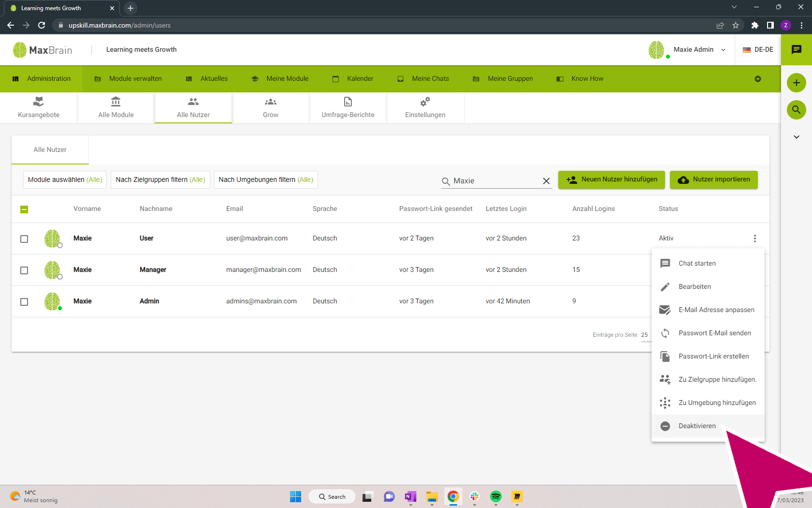Expand the chevron below the search circle
Image resolution: width=812 pixels, height=508 pixels.
point(797,137)
